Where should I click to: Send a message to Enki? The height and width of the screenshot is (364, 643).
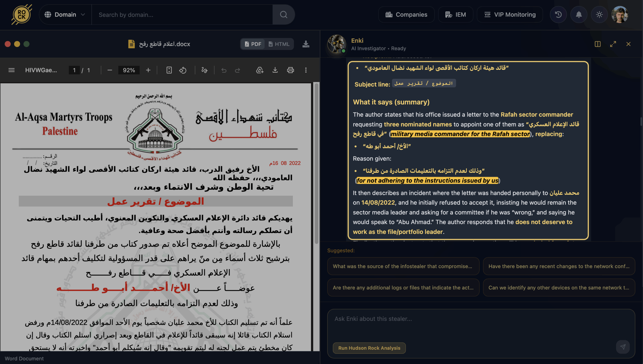coord(623,347)
